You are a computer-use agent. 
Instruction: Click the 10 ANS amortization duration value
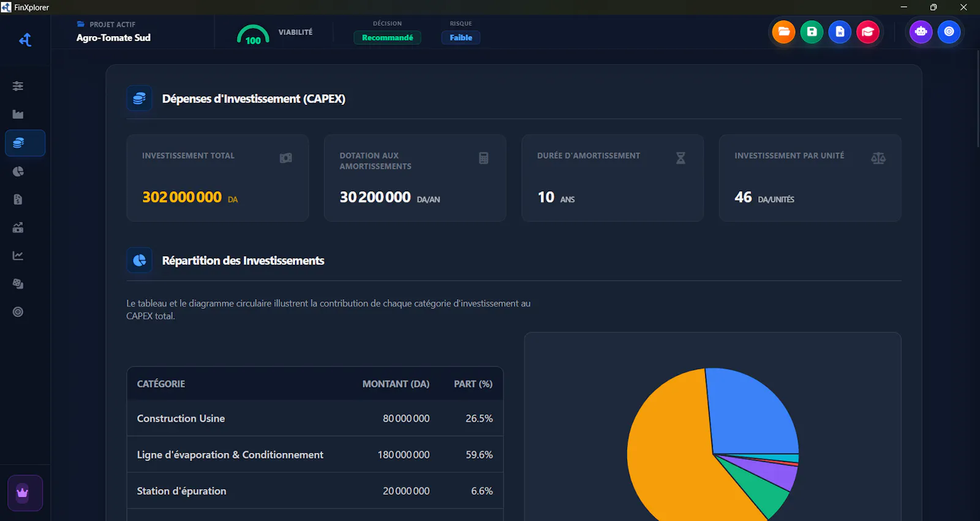point(556,197)
